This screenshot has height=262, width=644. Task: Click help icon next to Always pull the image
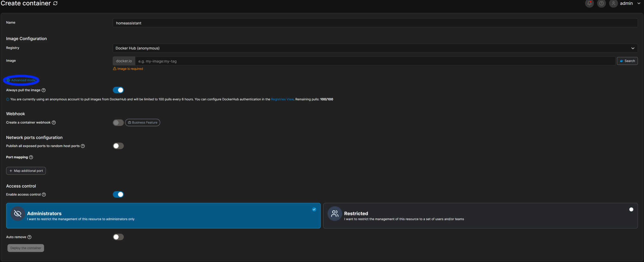click(x=44, y=90)
